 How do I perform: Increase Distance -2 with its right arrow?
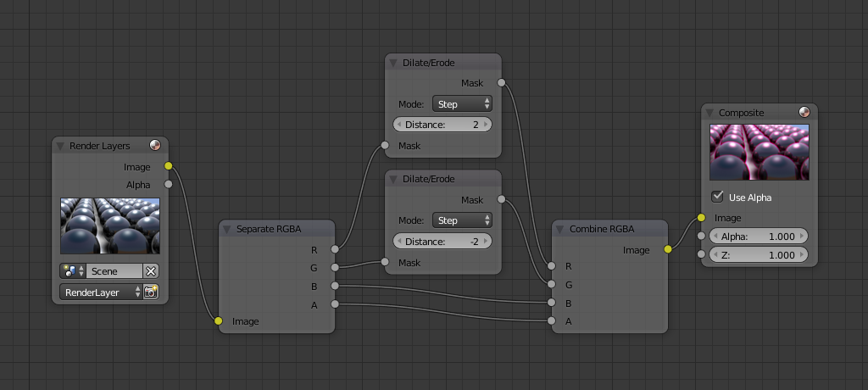[486, 242]
